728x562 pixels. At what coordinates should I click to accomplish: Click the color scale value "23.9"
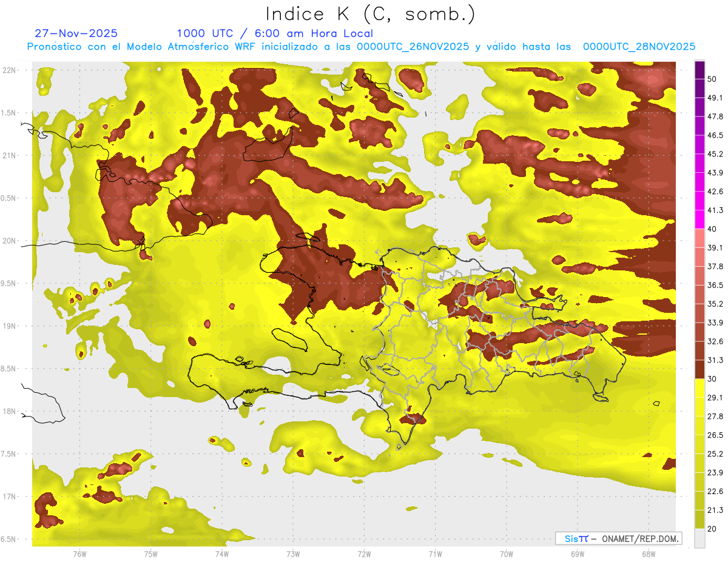click(x=715, y=473)
